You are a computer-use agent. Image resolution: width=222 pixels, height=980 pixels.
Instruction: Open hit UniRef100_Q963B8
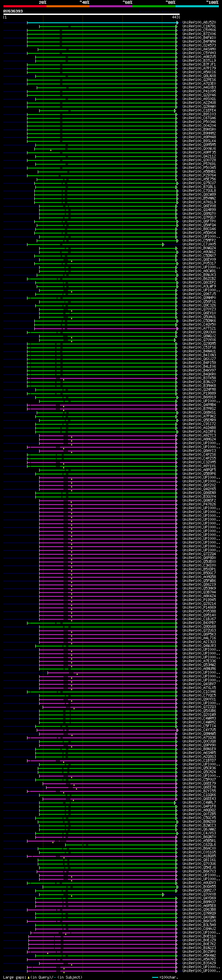coord(199,910)
